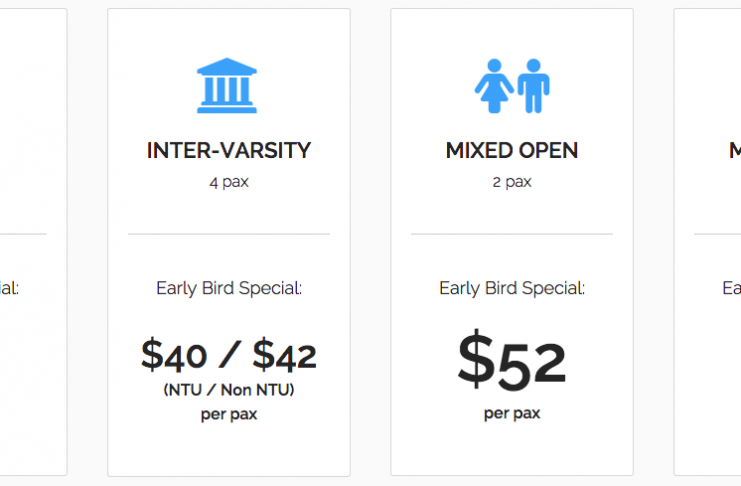Viewport: 741px width, 486px height.
Task: Click Early Bird Special in the Mixed Open card
Action: (x=512, y=288)
